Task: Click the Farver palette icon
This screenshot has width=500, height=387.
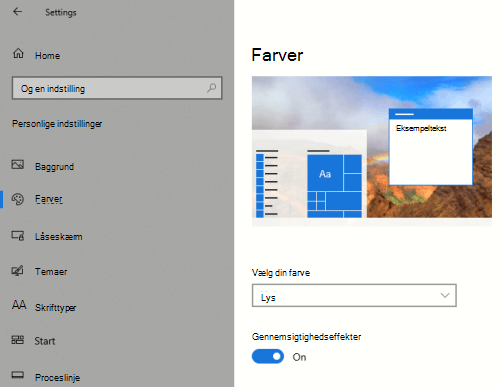Action: coord(18,199)
